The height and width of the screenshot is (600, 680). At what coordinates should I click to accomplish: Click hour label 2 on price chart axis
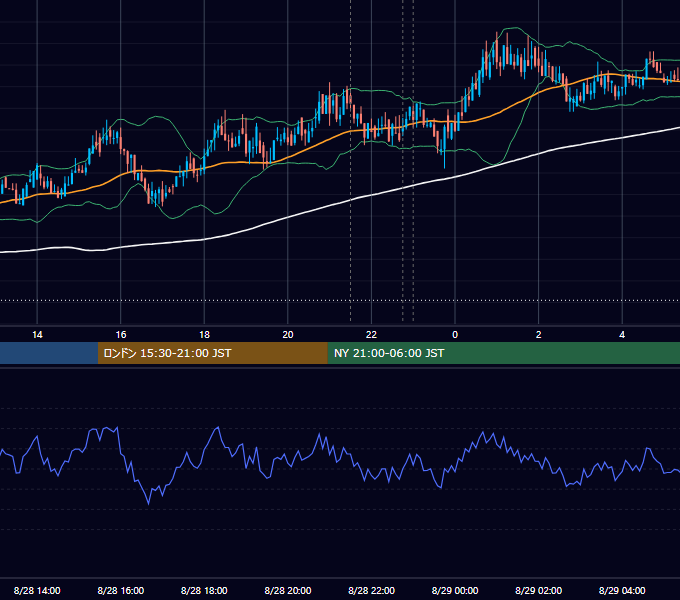tap(539, 334)
